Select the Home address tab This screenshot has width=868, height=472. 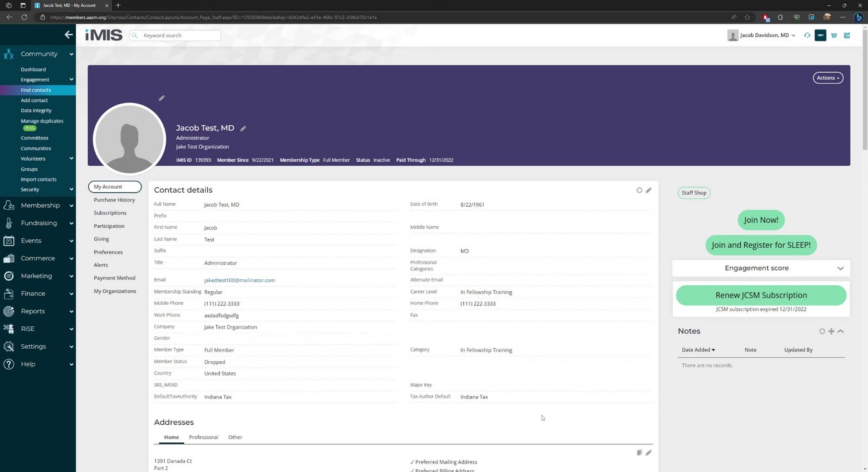[x=171, y=437]
